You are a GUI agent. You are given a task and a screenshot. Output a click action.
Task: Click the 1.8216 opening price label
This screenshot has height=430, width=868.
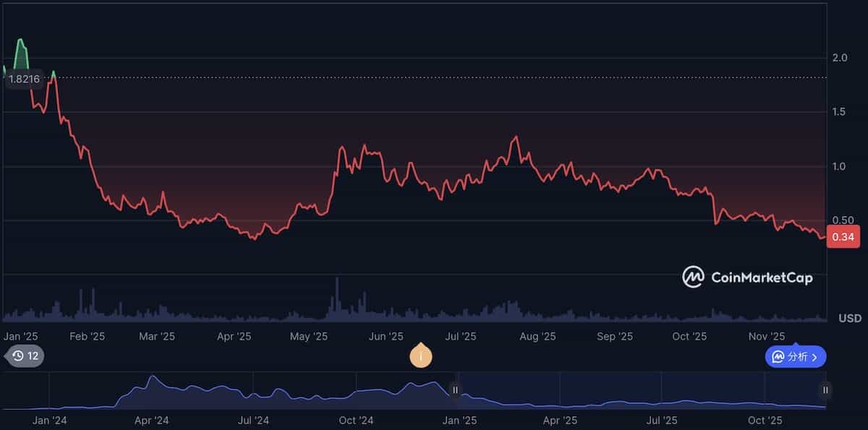(24, 78)
